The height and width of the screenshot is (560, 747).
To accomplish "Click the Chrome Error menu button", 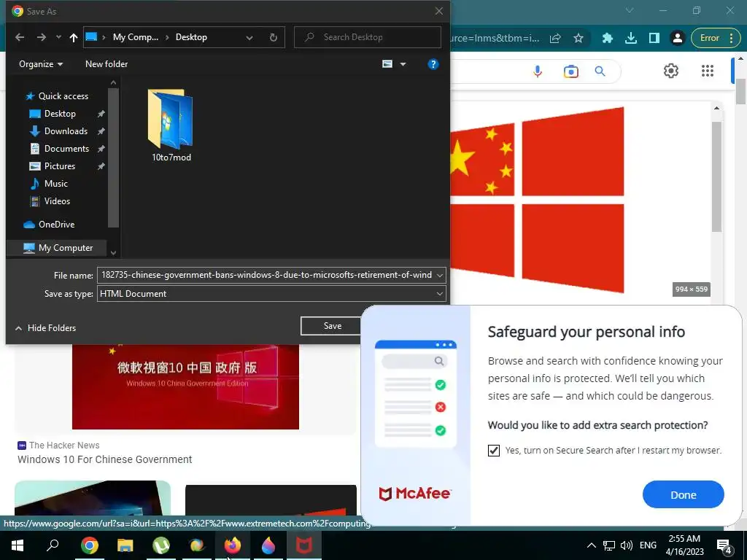I will [715, 38].
